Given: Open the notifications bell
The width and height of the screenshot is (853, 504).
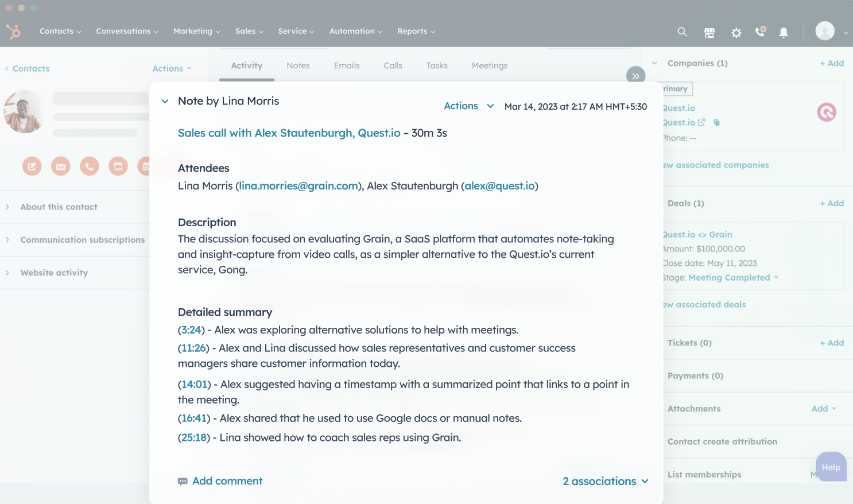Looking at the screenshot, I should (784, 33).
